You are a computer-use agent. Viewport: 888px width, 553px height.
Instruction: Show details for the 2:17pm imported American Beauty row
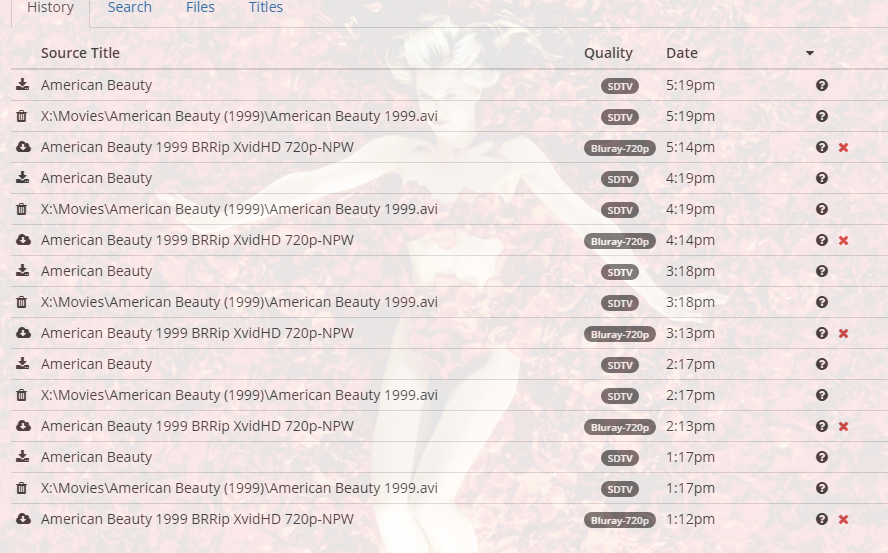(x=822, y=364)
